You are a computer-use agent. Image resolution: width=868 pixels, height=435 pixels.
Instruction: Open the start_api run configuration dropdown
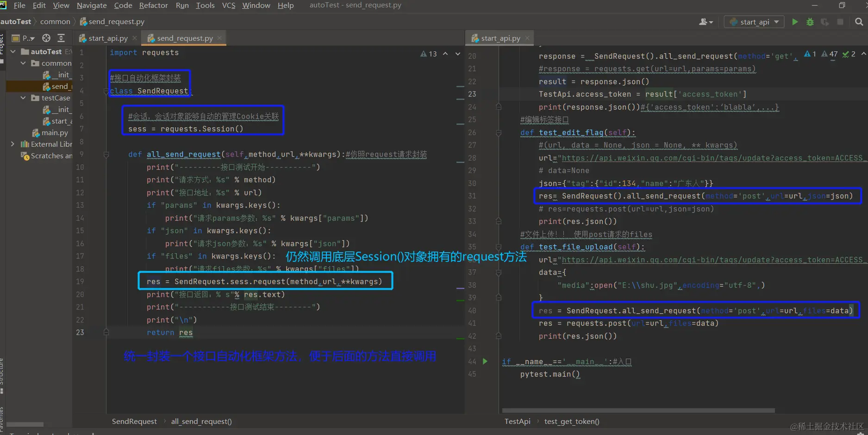click(754, 22)
